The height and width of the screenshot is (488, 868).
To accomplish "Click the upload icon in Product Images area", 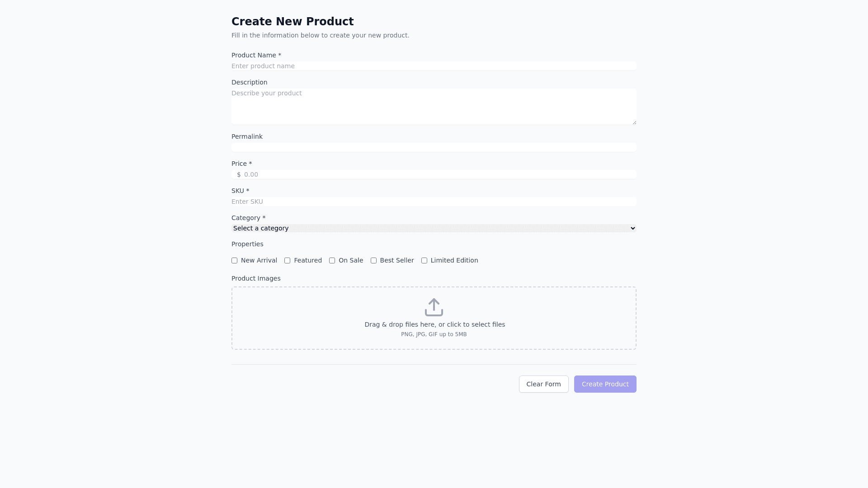I will [434, 307].
